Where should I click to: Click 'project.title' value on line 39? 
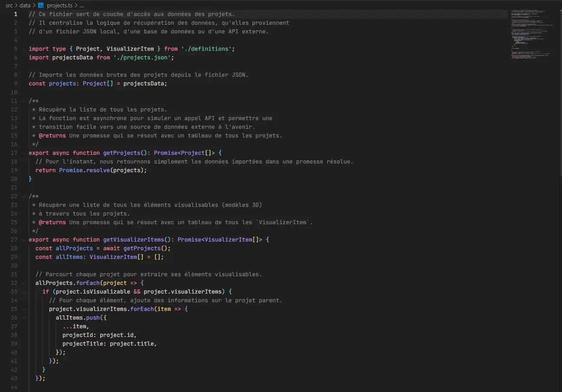click(132, 343)
